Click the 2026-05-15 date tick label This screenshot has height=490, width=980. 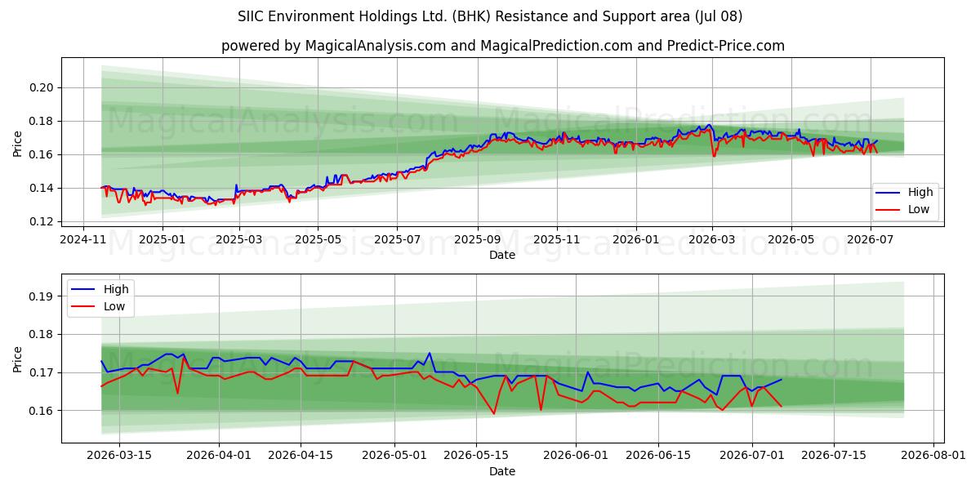point(476,456)
